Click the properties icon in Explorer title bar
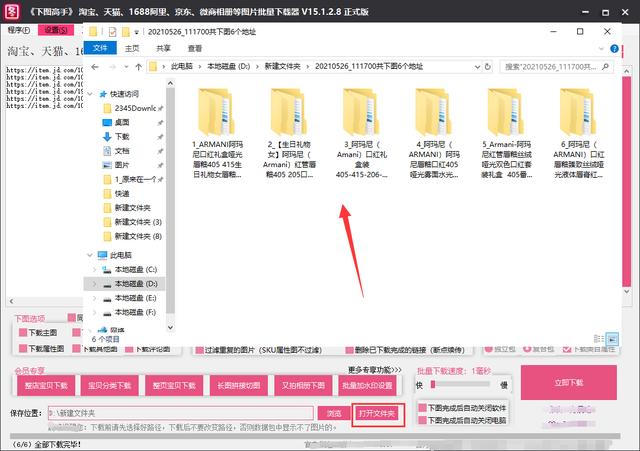Screen dimensions: 640x451 pyautogui.click(x=112, y=32)
